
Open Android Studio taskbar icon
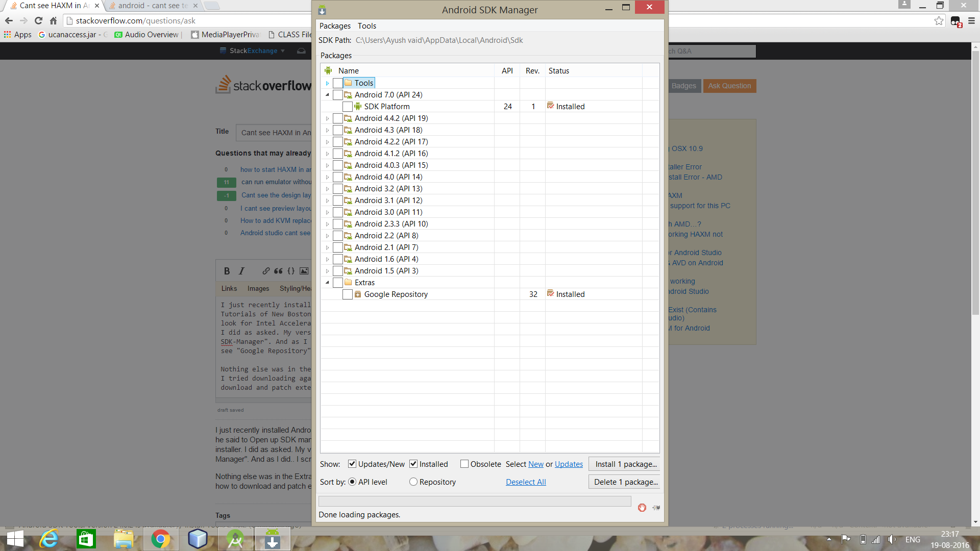point(235,539)
